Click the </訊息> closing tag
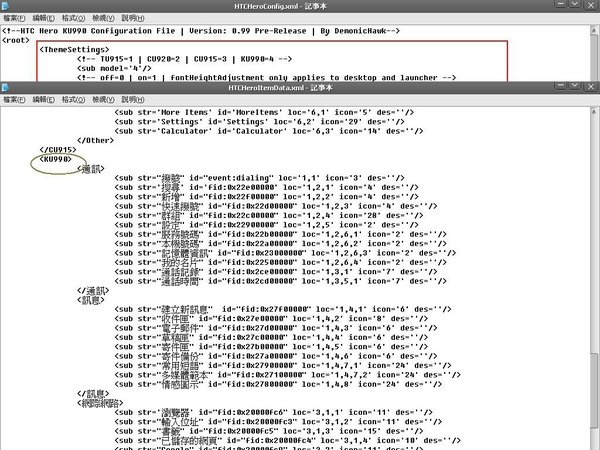This screenshot has width=600, height=450. (93, 394)
